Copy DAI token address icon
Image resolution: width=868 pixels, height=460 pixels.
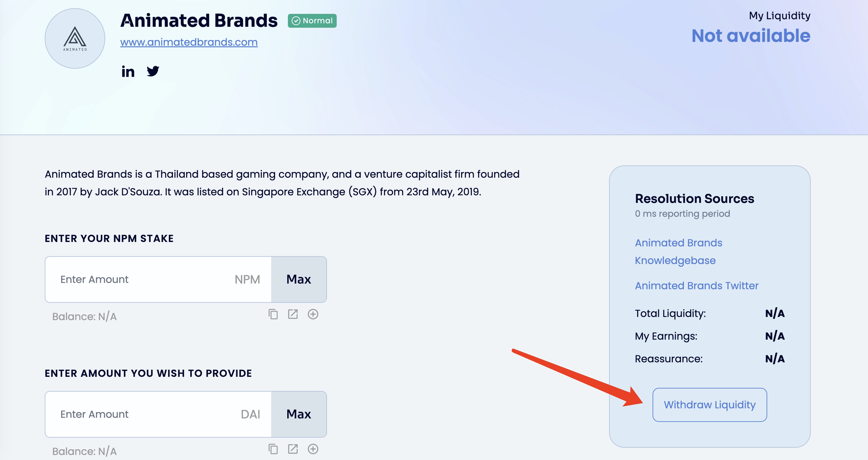pos(273,449)
